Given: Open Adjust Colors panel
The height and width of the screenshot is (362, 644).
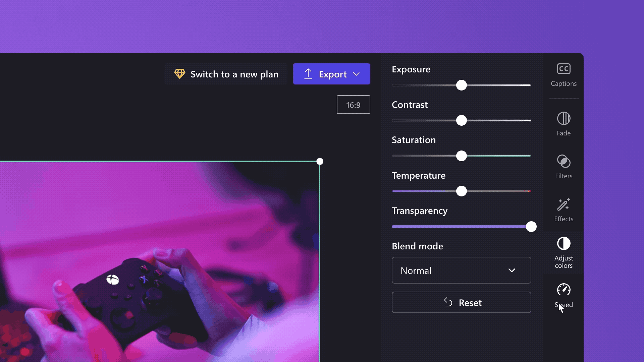Looking at the screenshot, I should (563, 252).
